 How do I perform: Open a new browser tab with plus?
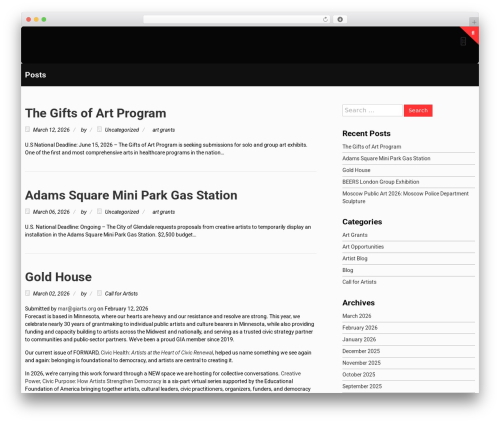pyautogui.click(x=474, y=22)
